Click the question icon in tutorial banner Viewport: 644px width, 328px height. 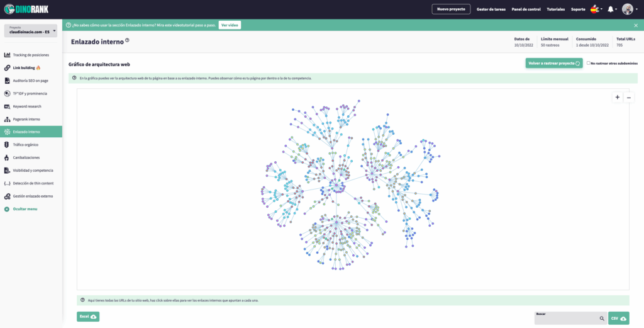click(x=68, y=25)
